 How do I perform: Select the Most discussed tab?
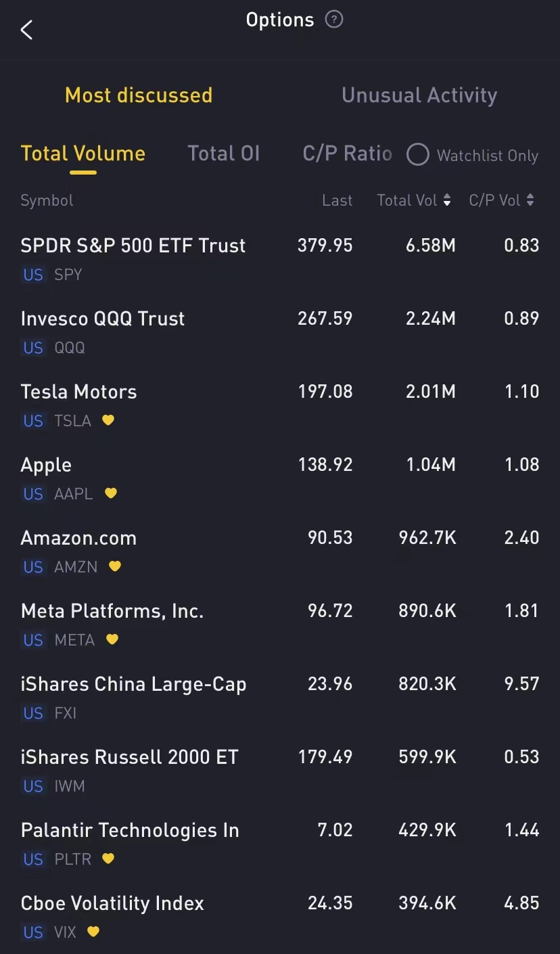(139, 95)
